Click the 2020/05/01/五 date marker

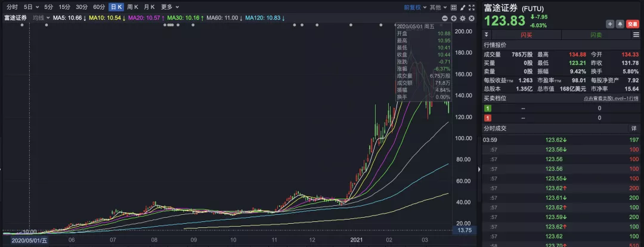coord(29,241)
